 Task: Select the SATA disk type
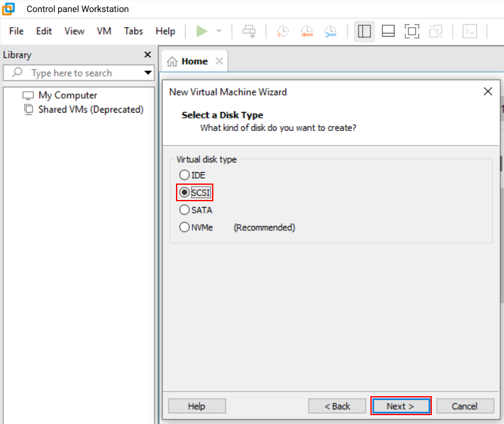(184, 210)
